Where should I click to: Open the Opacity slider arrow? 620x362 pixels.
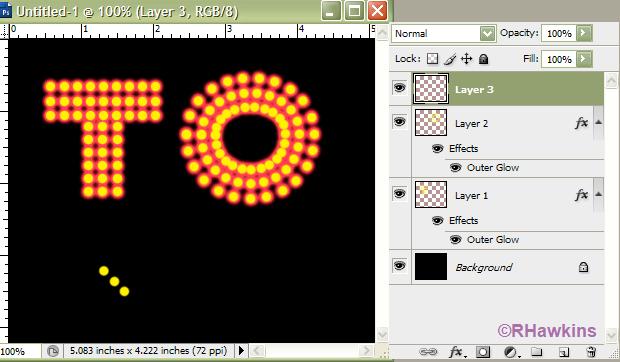584,33
